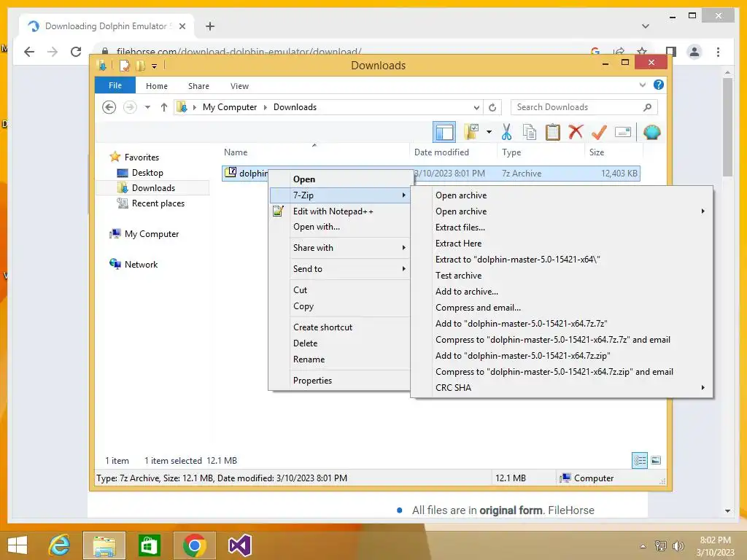Open Classic Shell settings shell icon

651,132
